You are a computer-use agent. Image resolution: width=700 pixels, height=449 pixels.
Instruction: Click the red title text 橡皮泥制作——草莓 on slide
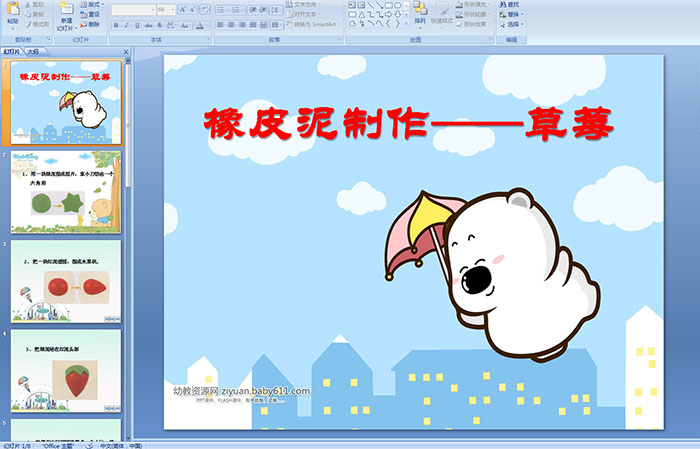tap(409, 124)
